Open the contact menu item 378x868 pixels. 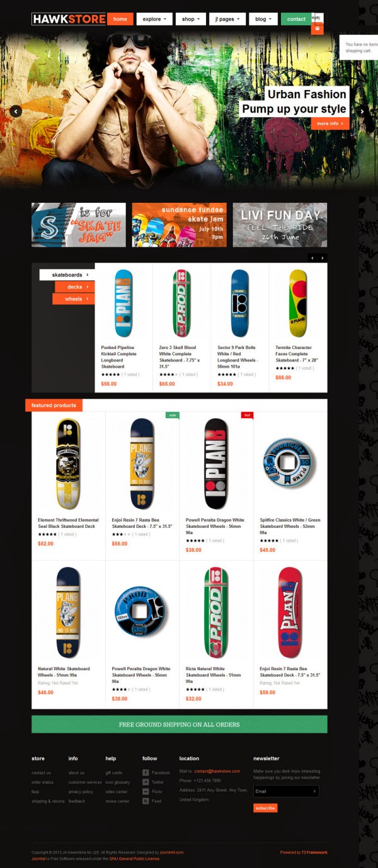(296, 19)
